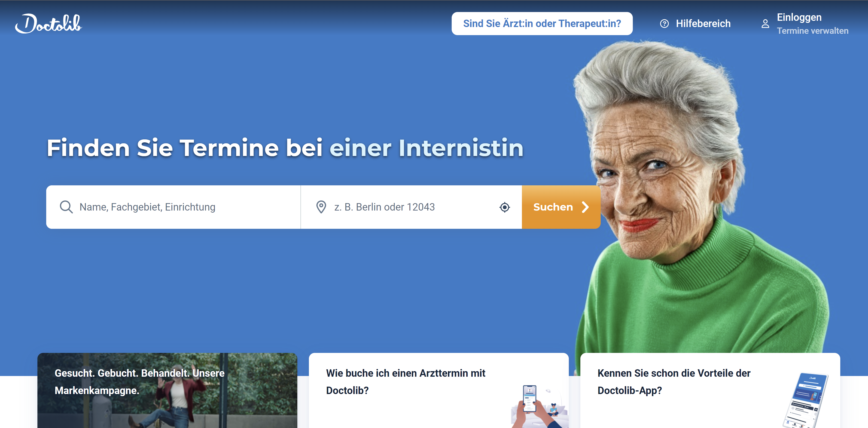
Task: Open "Sind Sie Ärzt:in oder Therapeut:in?" button
Action: click(542, 24)
